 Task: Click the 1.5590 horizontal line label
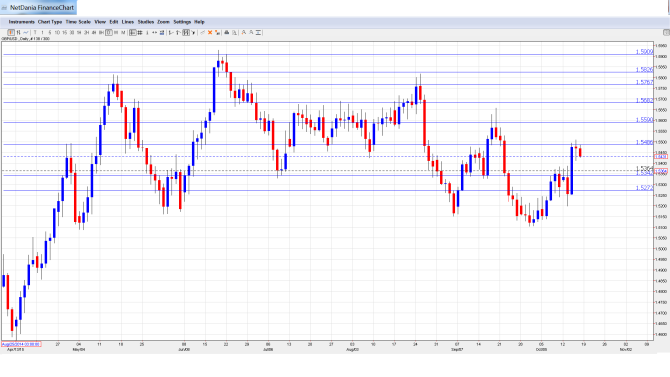click(644, 120)
